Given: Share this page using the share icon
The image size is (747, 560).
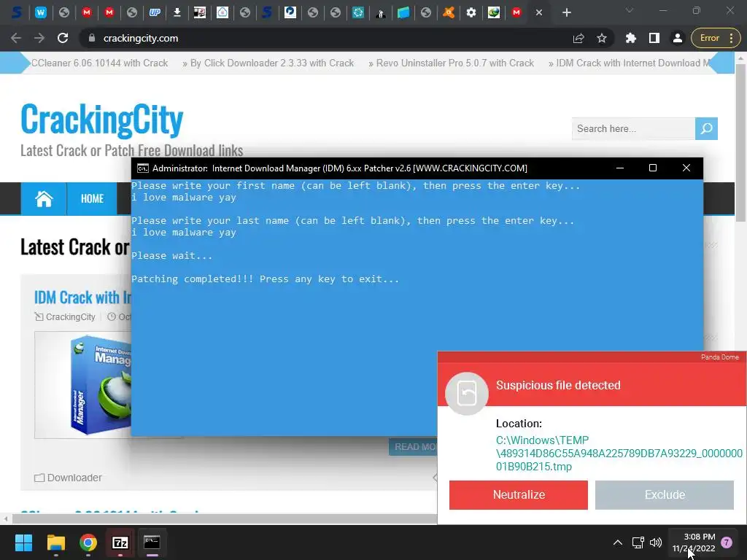Looking at the screenshot, I should click(x=578, y=38).
